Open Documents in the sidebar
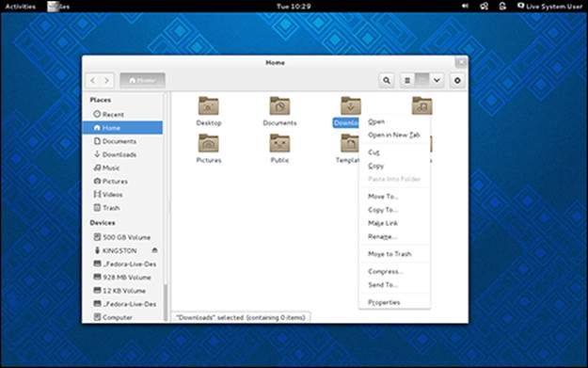The height and width of the screenshot is (368, 588). [122, 141]
